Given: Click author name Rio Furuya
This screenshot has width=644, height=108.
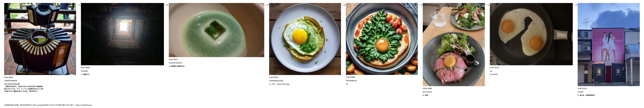Looking at the screenshot, I should click(x=427, y=92).
